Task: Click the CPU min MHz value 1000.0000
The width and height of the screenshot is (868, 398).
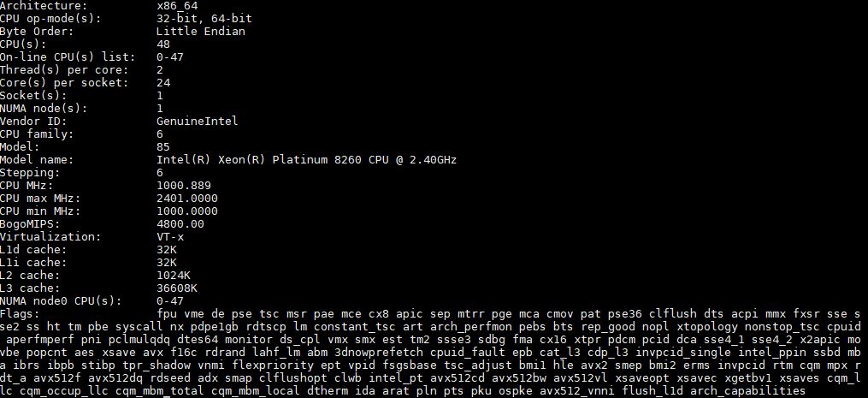Action: 187,211
